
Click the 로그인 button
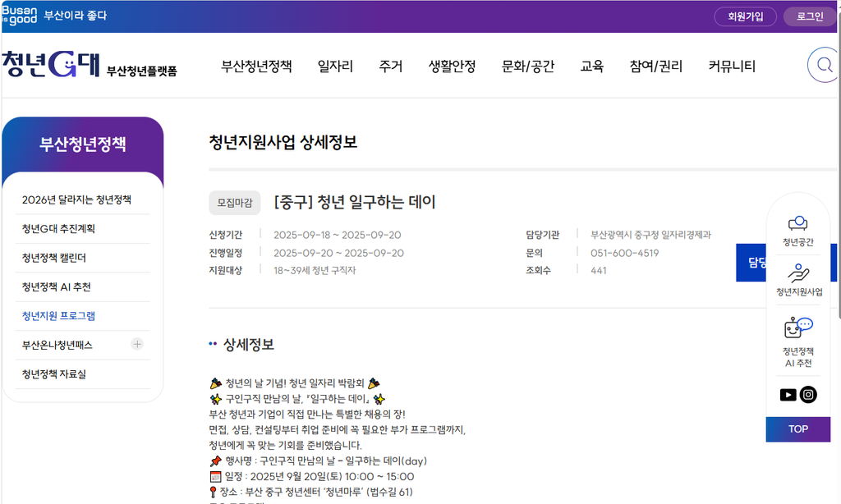(810, 16)
